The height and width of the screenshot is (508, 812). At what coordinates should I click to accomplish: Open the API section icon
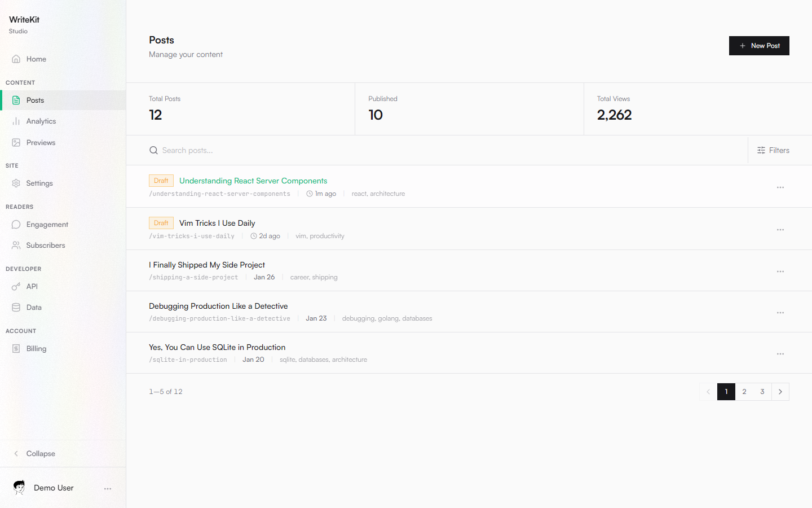tap(17, 286)
